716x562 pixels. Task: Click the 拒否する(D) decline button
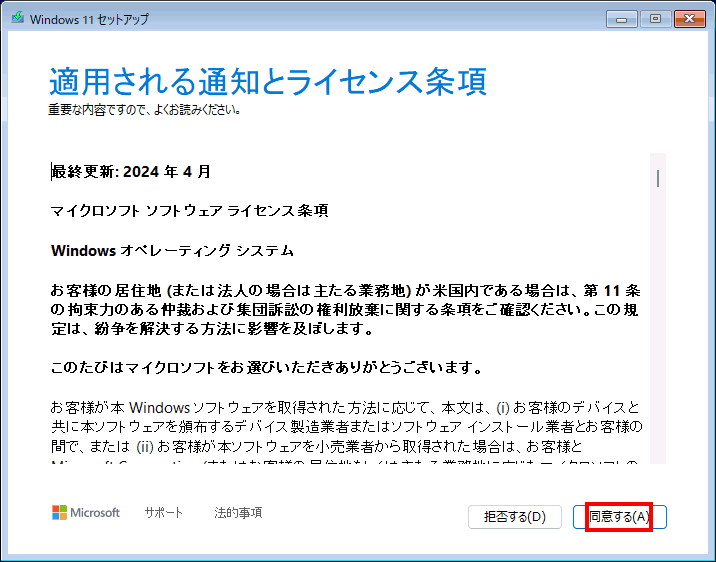515,517
